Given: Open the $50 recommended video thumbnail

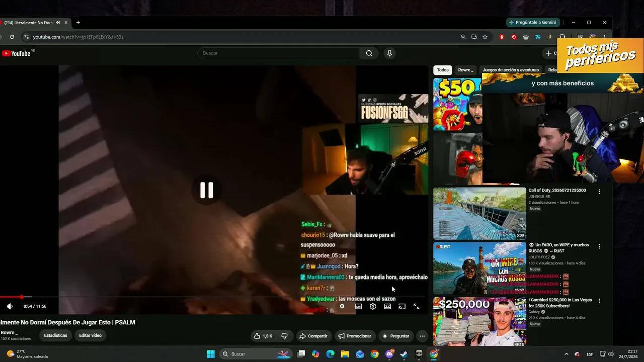Looking at the screenshot, I should (458, 104).
